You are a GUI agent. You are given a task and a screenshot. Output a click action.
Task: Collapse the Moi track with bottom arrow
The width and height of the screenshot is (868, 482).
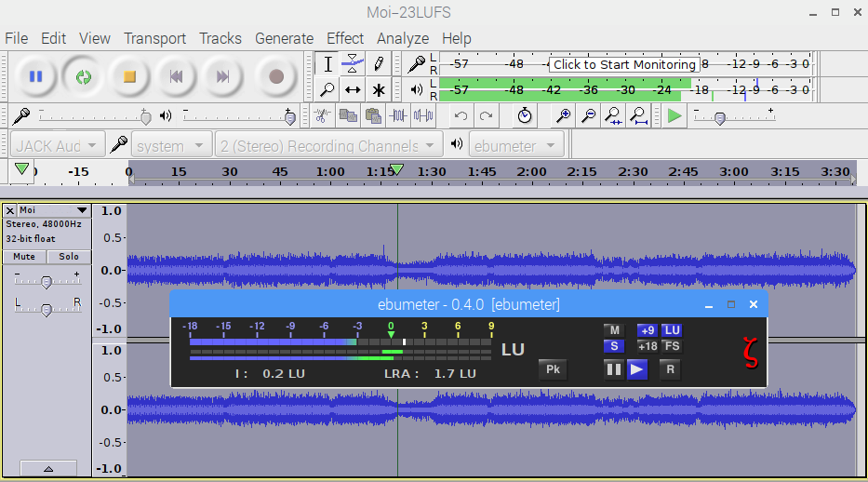coord(48,469)
